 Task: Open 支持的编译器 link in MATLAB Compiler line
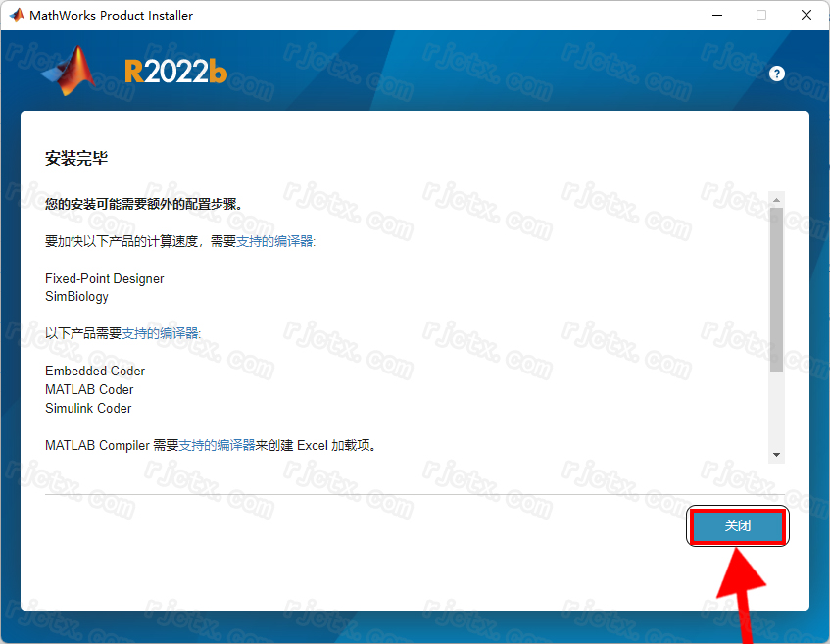217,445
